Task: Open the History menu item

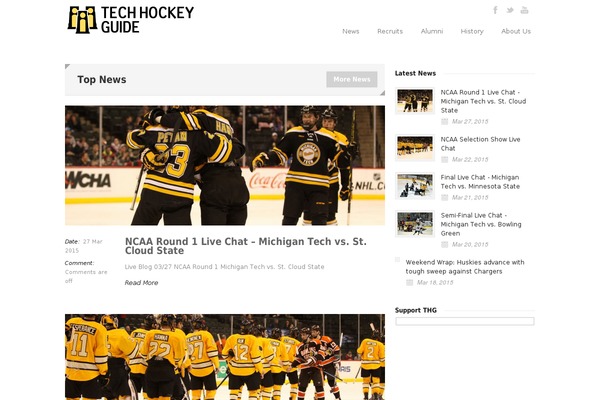Action: pos(472,31)
